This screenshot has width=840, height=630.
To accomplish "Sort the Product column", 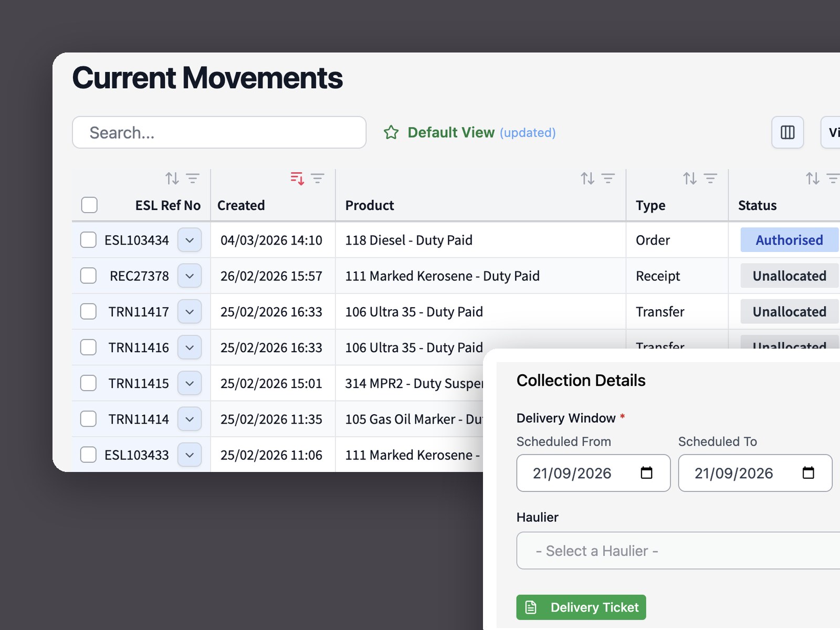I will click(587, 178).
